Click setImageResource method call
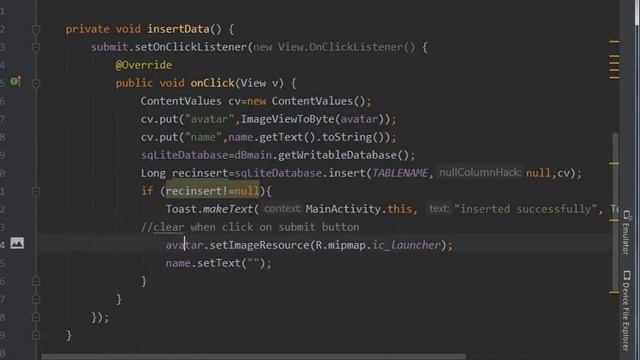Viewport: 640px width, 360px height. 260,245
